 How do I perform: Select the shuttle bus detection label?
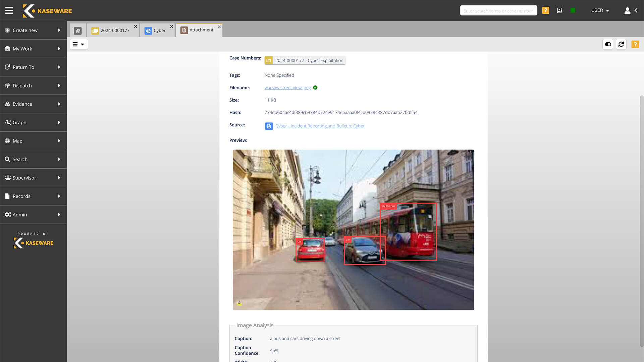pyautogui.click(x=388, y=206)
